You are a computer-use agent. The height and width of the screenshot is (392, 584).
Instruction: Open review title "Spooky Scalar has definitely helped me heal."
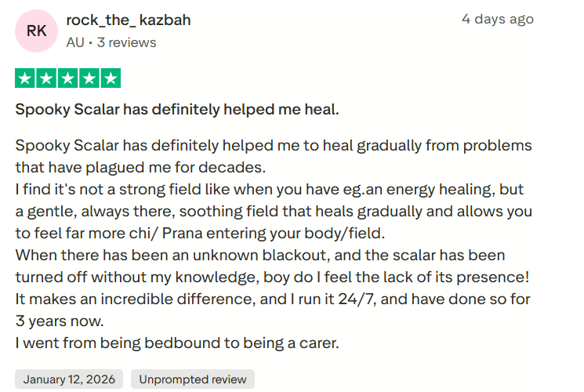177,110
